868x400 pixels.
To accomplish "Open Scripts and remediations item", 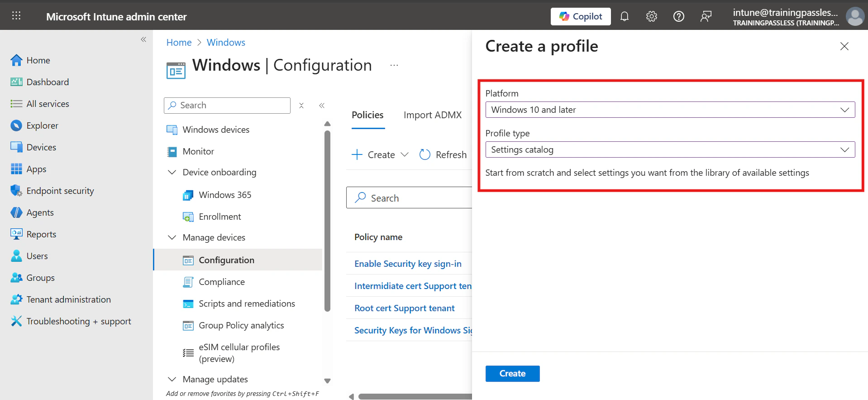I will (247, 304).
